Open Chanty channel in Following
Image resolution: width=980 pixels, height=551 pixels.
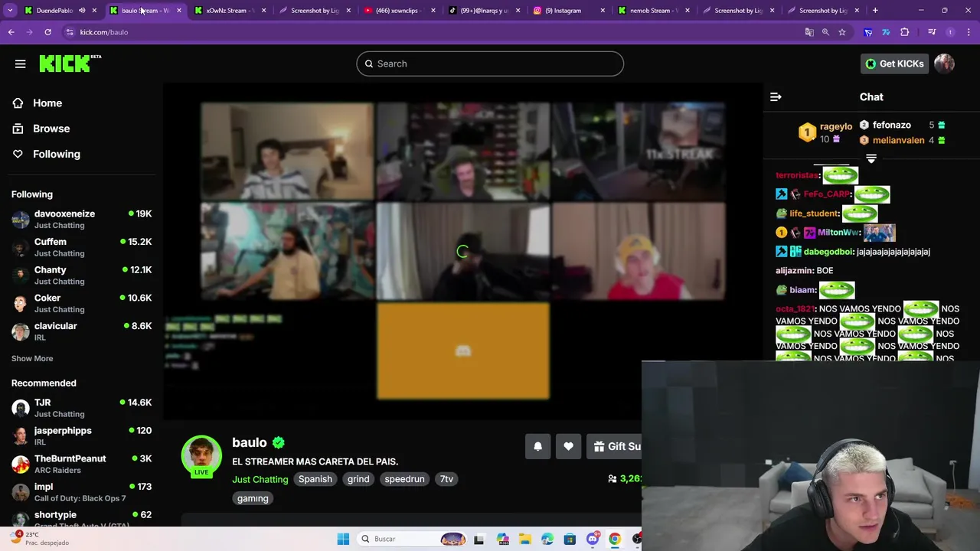click(x=81, y=275)
